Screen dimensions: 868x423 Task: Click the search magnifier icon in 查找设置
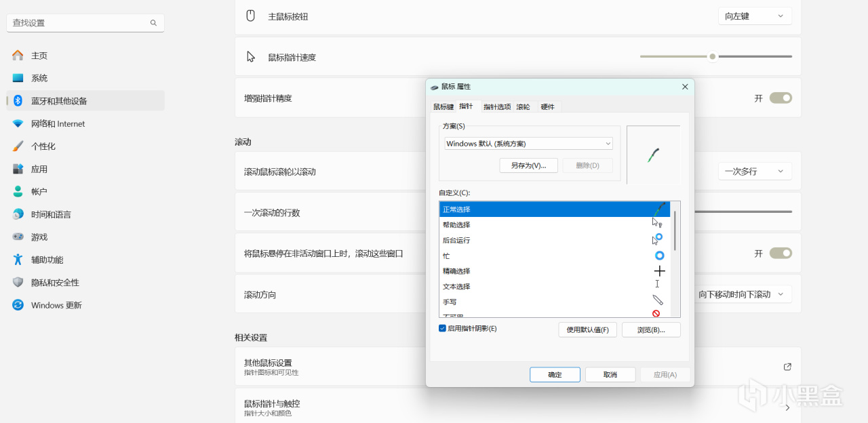(x=153, y=23)
